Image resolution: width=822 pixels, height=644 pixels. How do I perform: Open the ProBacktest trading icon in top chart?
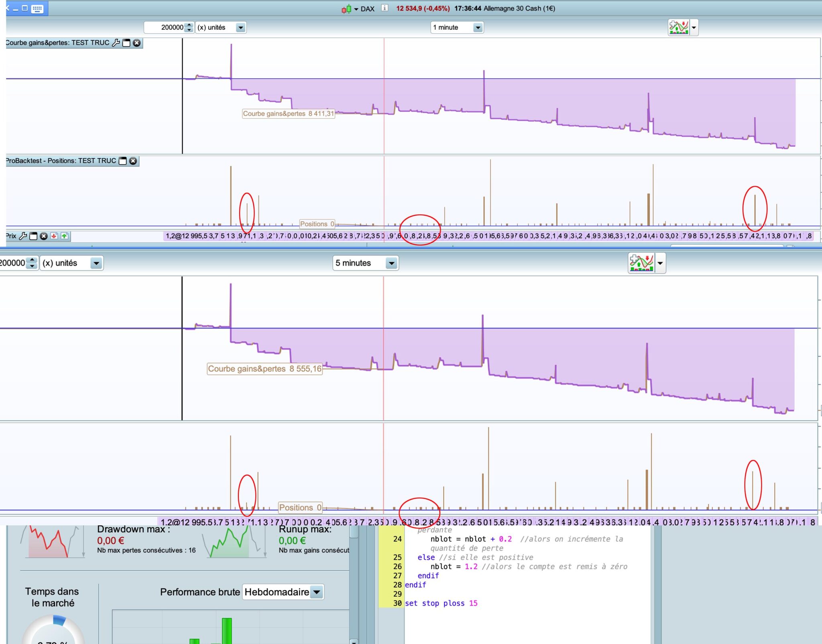point(678,27)
